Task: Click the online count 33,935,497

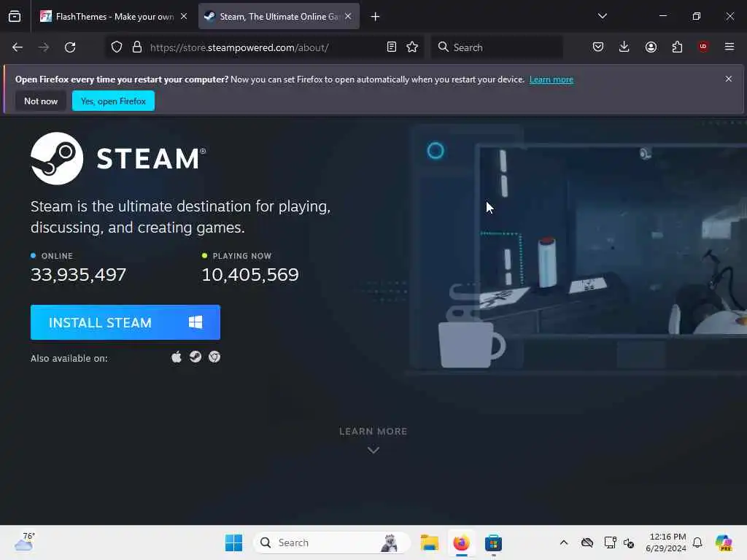Action: (x=79, y=275)
